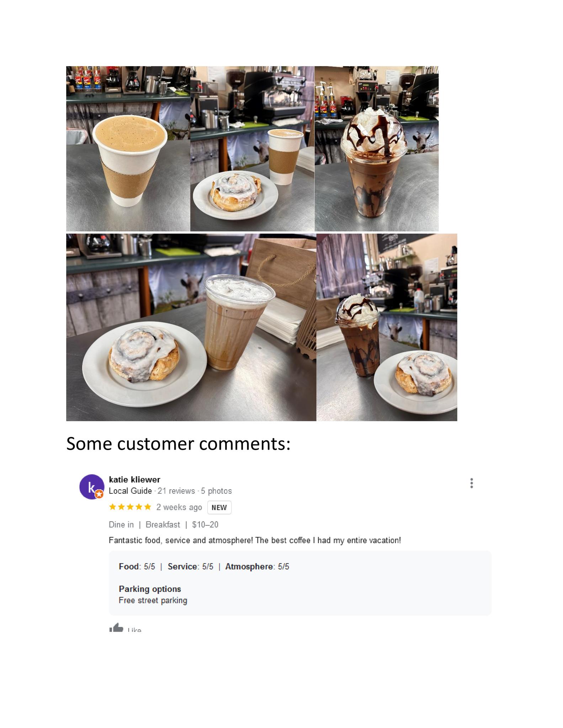This screenshot has width=563, height=728.
Task: Open the three-dot review options menu
Action: [472, 483]
